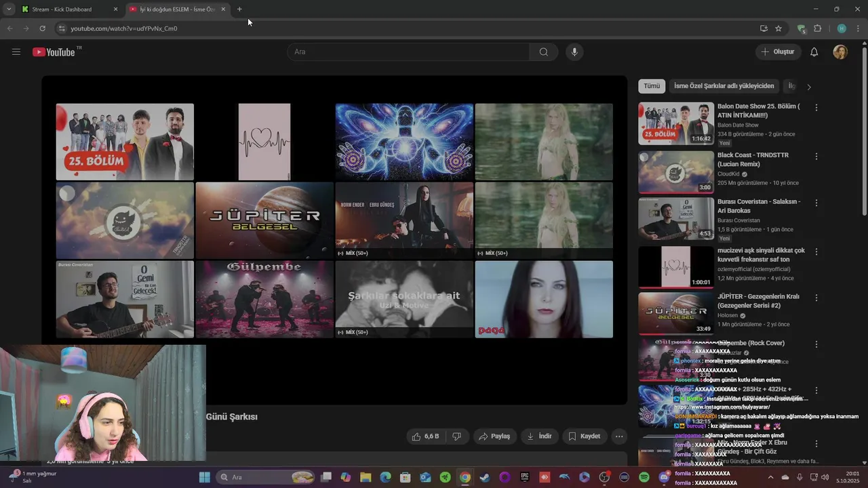This screenshot has height=488, width=868.
Task: Open a new browser tab
Action: point(239,9)
